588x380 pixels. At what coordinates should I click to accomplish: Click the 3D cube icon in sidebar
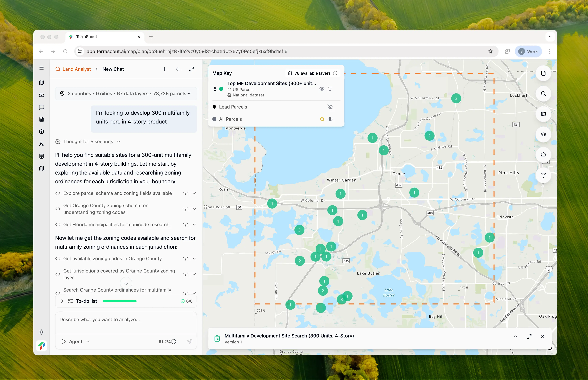[x=42, y=132]
